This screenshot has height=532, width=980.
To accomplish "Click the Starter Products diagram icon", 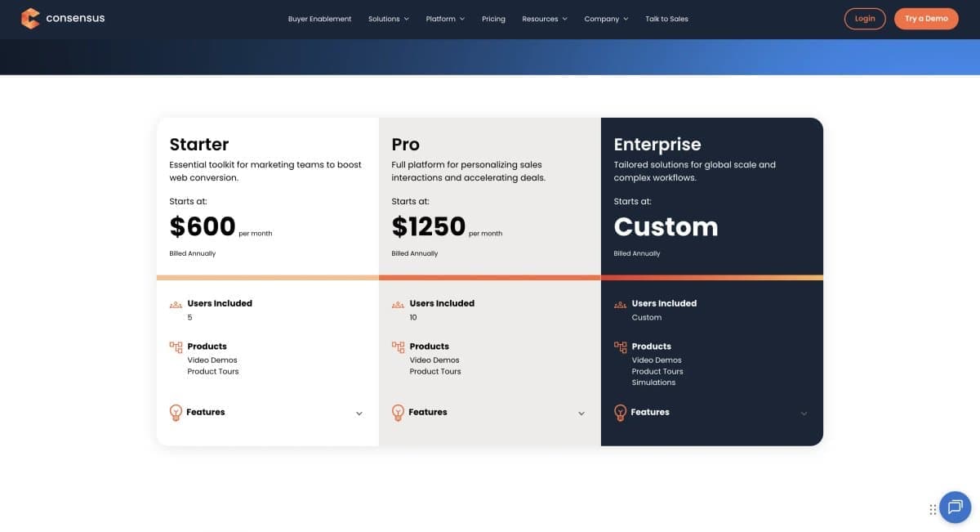I will coord(176,346).
